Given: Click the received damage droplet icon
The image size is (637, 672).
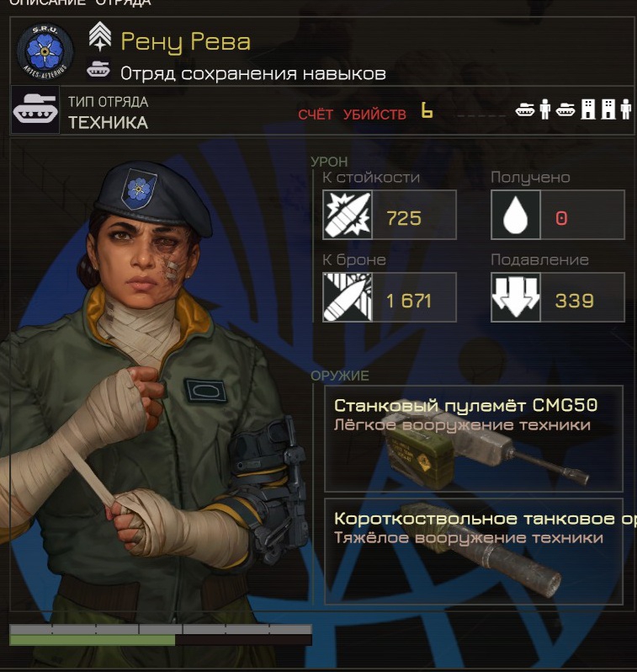Looking at the screenshot, I should coord(515,214).
